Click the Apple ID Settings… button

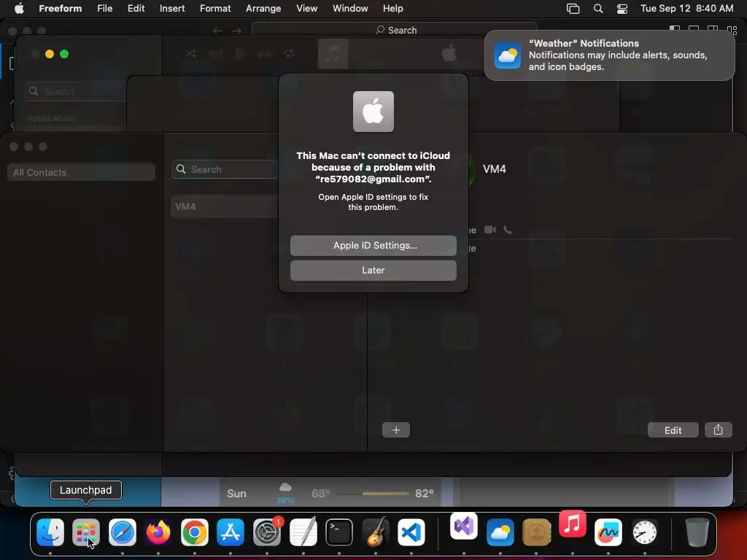tap(373, 246)
